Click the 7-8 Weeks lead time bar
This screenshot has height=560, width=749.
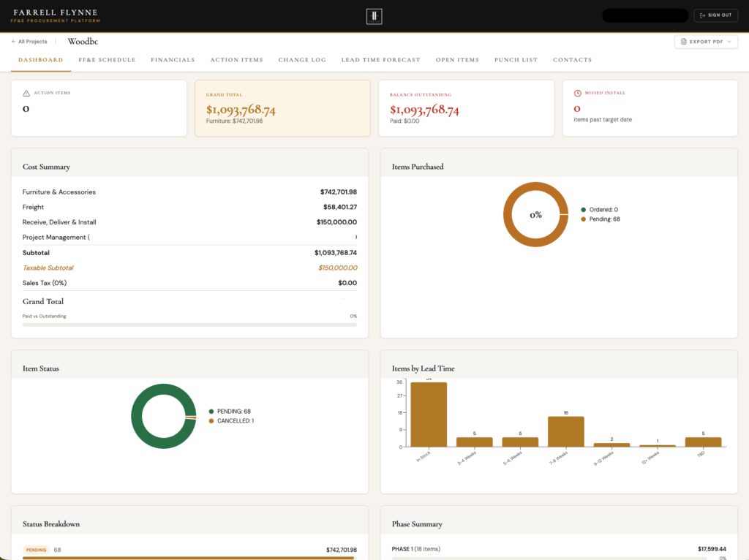coord(565,431)
